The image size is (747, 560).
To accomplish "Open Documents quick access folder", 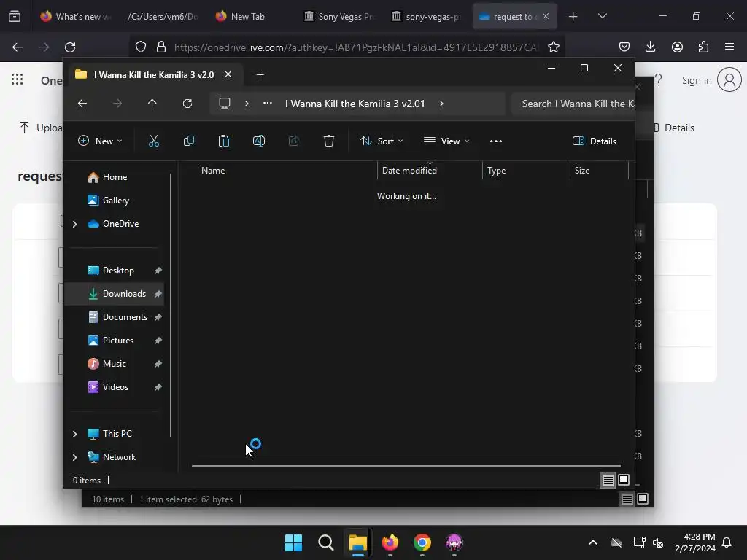I will [115, 317].
